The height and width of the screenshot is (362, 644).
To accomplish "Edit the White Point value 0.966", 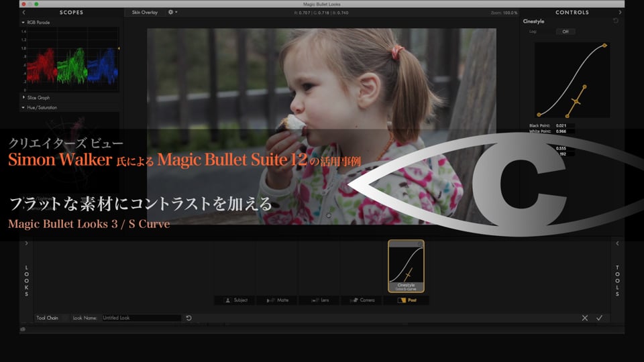I will click(565, 131).
